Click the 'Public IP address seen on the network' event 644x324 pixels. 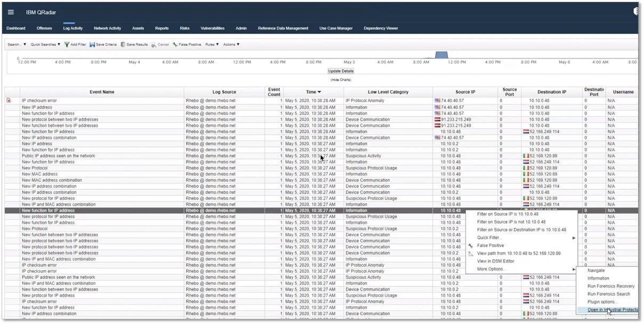tap(59, 156)
